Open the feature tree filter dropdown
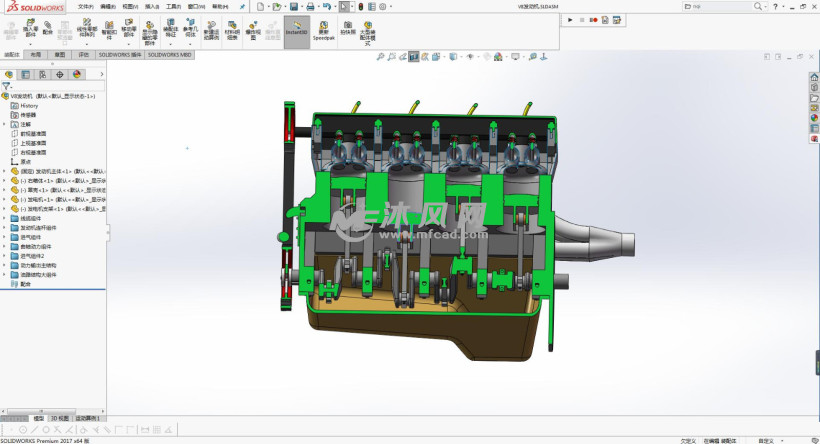The height and width of the screenshot is (444, 820). tap(7, 86)
